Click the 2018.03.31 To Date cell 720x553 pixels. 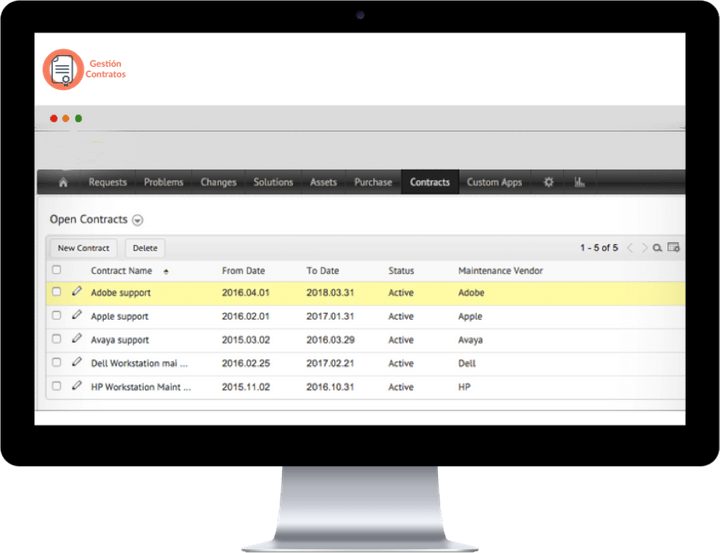(330, 293)
